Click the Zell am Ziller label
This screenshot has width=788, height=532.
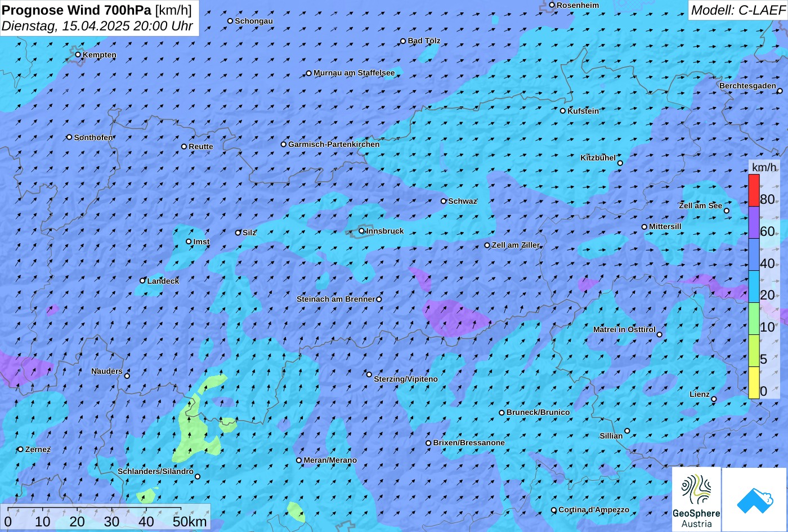click(x=516, y=245)
